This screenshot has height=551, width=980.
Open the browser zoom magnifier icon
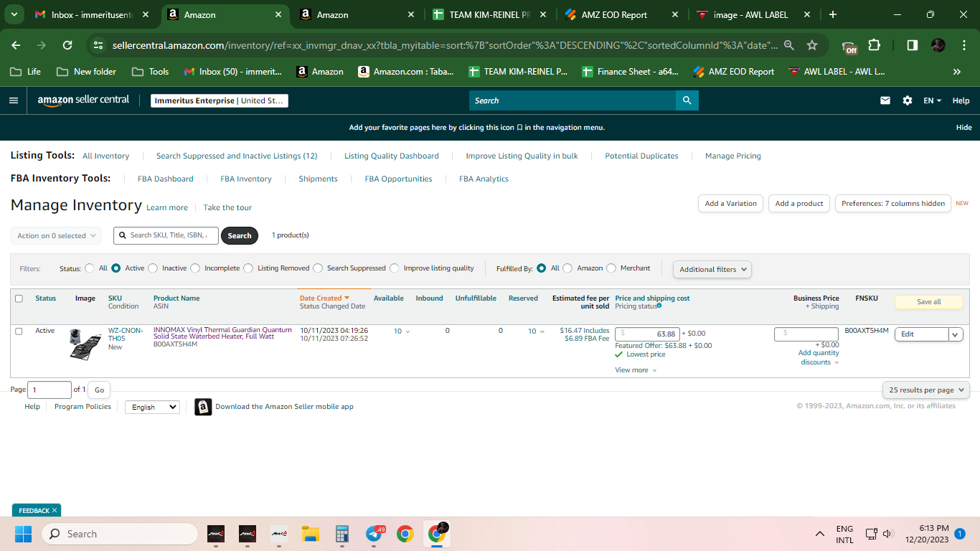tap(789, 45)
